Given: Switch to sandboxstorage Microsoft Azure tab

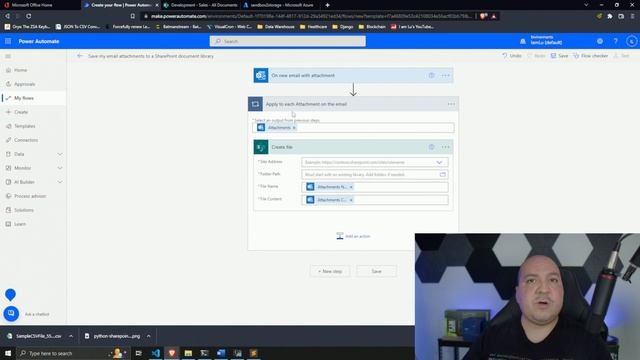Looking at the screenshot, I should click(x=280, y=5).
